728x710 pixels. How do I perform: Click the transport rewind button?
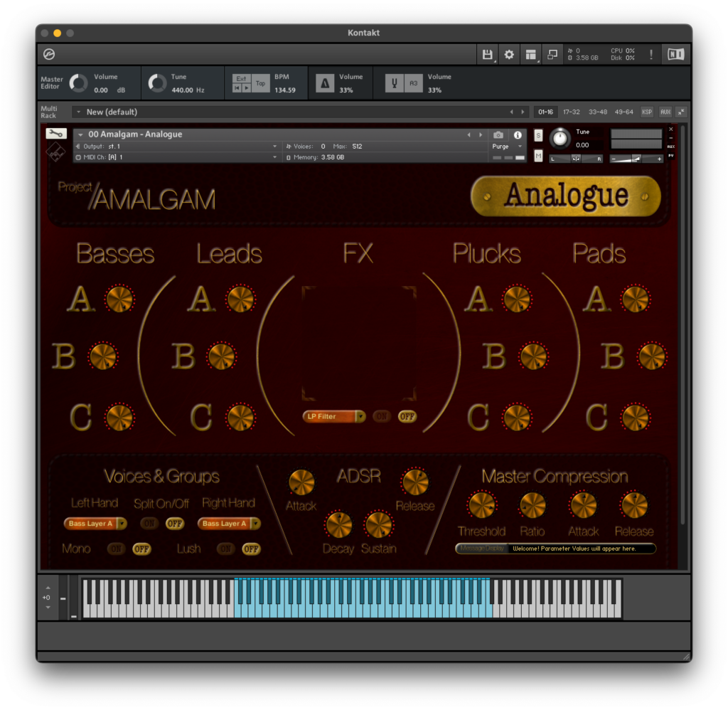237,88
